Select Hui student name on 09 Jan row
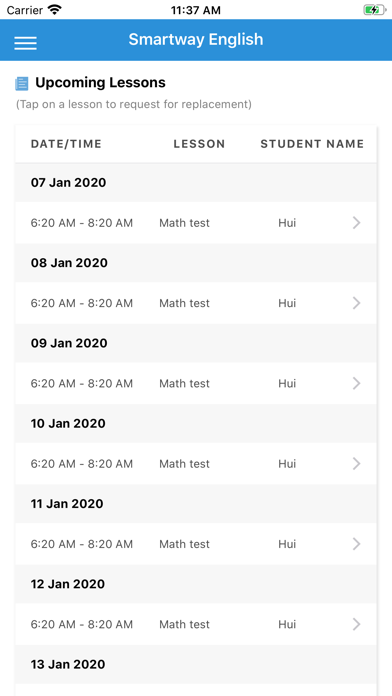The width and height of the screenshot is (392, 696). pos(287,384)
